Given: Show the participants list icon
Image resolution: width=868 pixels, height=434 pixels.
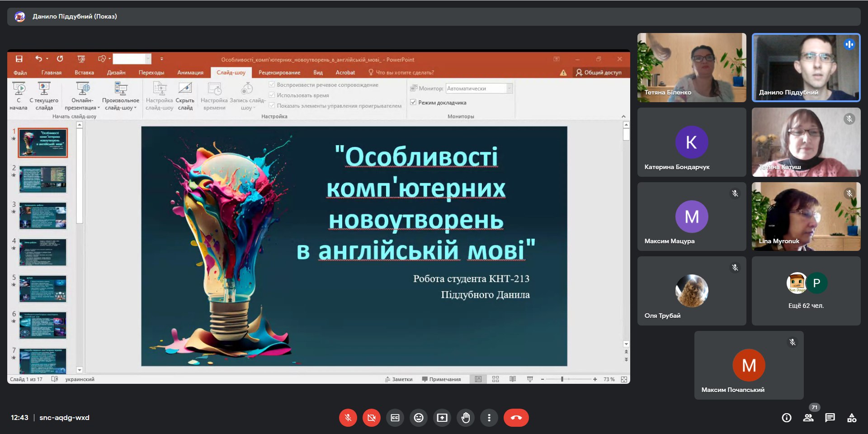Looking at the screenshot, I should coord(808,418).
